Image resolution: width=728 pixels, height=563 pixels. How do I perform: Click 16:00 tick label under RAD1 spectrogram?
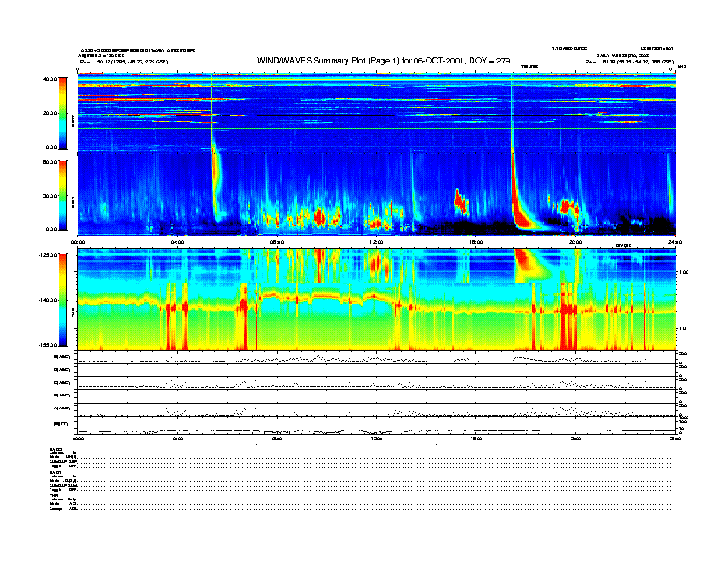[x=476, y=242]
